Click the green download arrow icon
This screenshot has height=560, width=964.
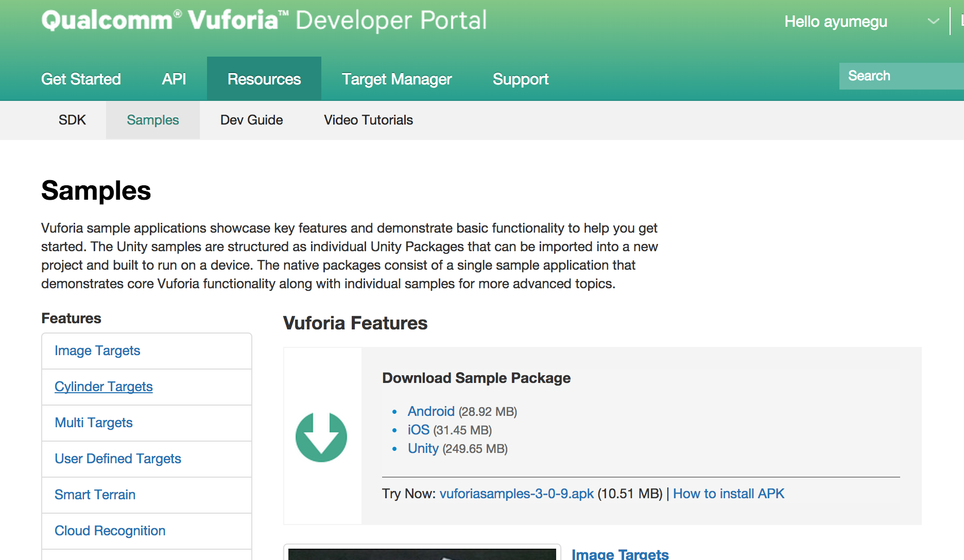click(x=321, y=437)
